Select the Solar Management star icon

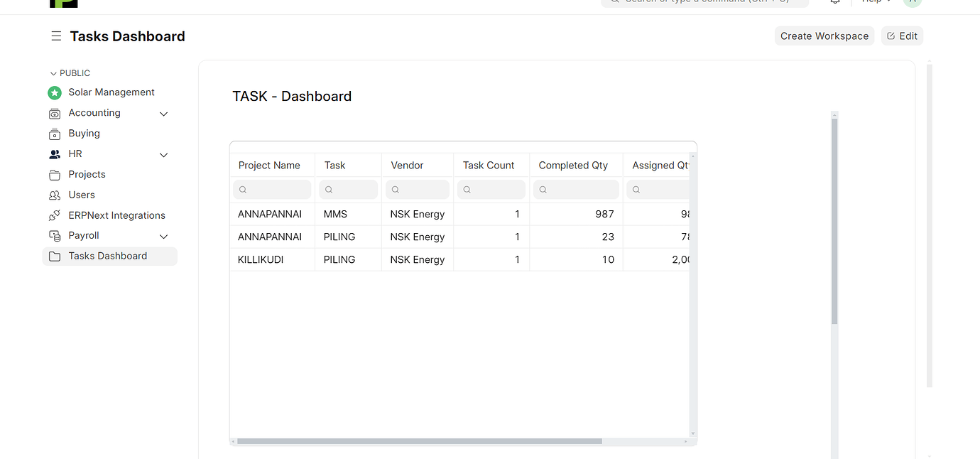[55, 92]
